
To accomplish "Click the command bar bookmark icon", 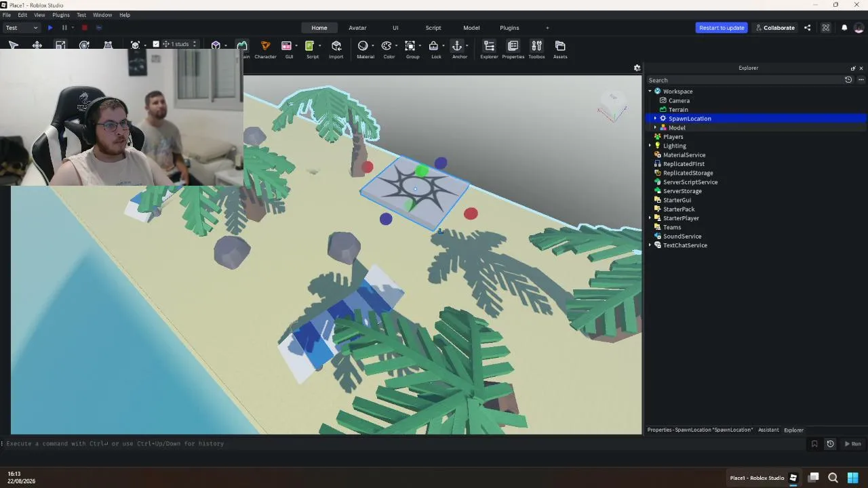I will click(x=814, y=444).
